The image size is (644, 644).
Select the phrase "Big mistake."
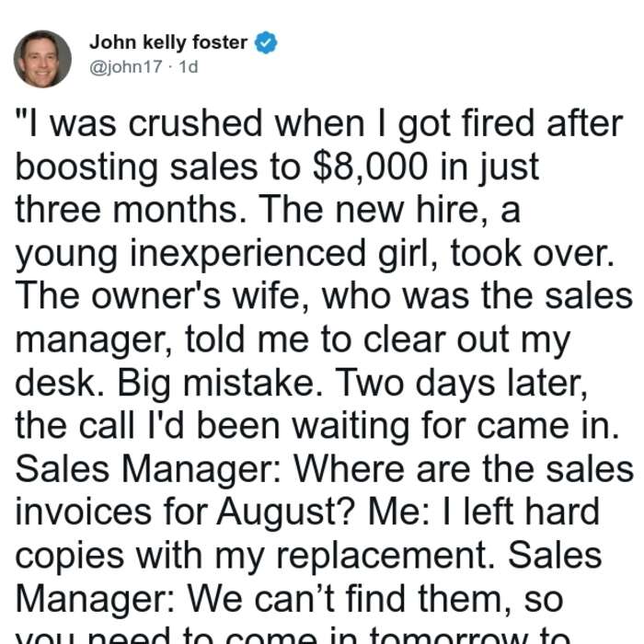click(220, 383)
